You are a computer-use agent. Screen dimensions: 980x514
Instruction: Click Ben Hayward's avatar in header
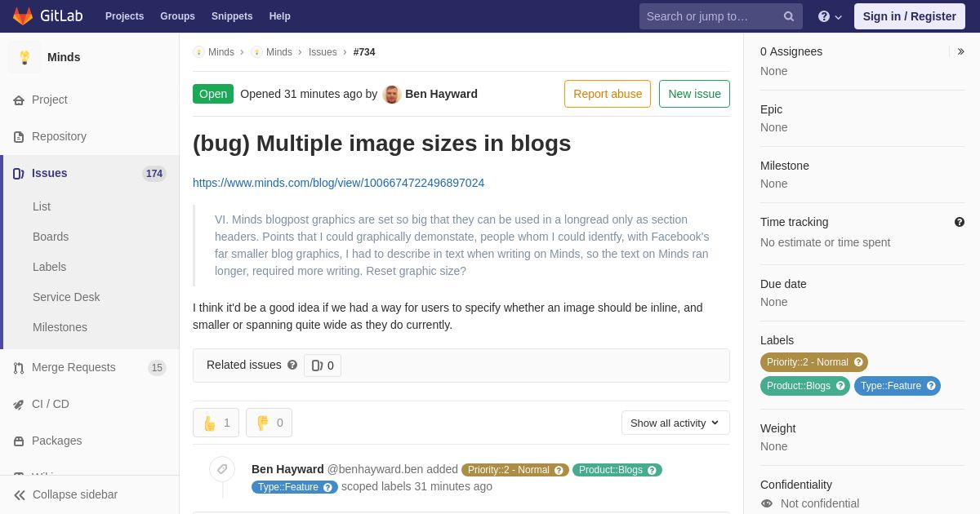(x=392, y=94)
